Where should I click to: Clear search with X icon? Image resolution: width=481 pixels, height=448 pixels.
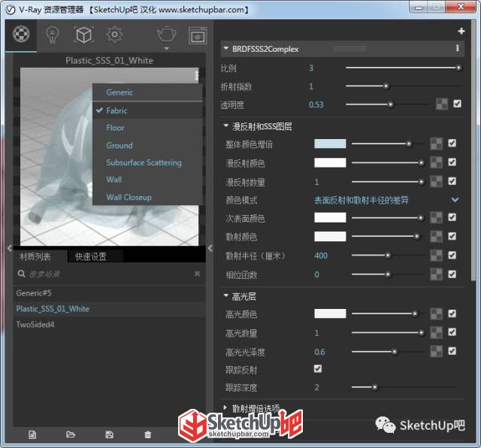(x=197, y=274)
